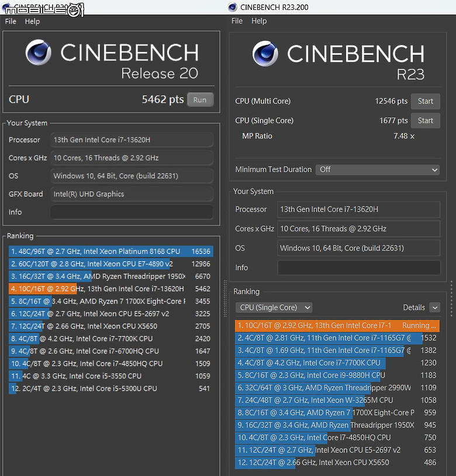Select R23 ranking row Ryzen 7 1700X 959
The width and height of the screenshot is (456, 476).
pyautogui.click(x=337, y=413)
